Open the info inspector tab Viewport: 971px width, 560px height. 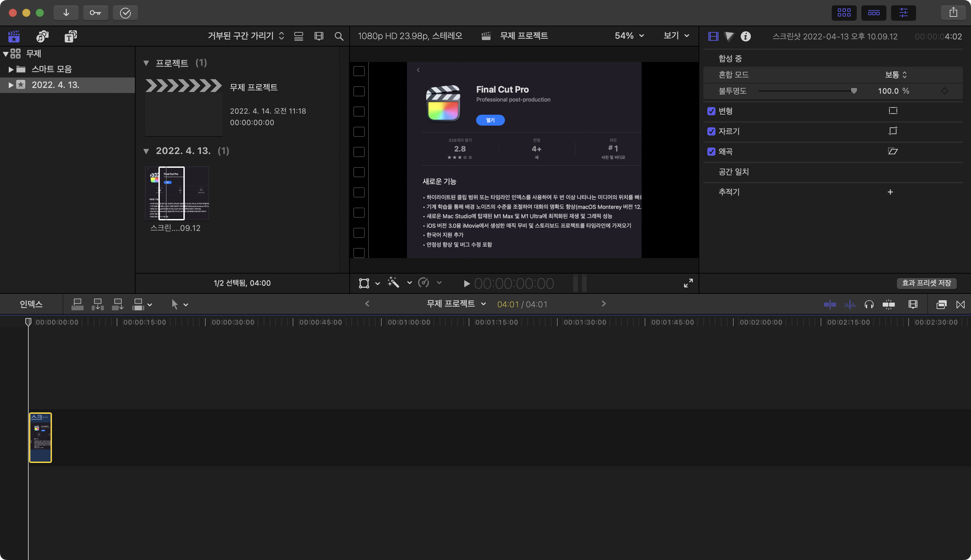click(745, 36)
